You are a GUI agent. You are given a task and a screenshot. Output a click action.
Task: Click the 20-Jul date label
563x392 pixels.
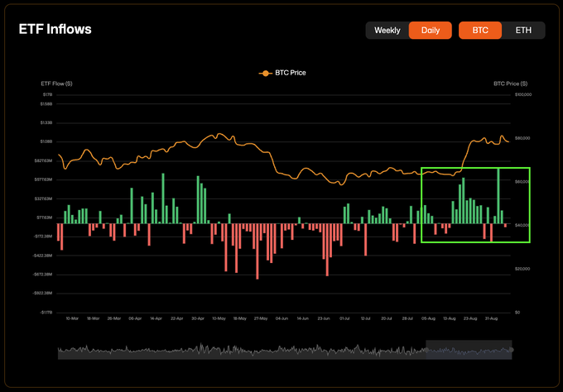(387, 318)
